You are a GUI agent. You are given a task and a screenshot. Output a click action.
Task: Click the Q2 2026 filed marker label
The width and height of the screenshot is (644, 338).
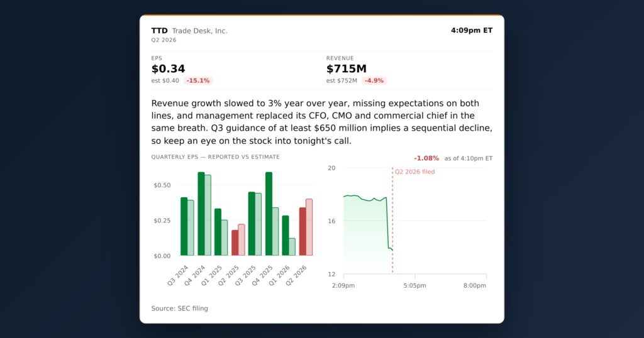pos(414,172)
